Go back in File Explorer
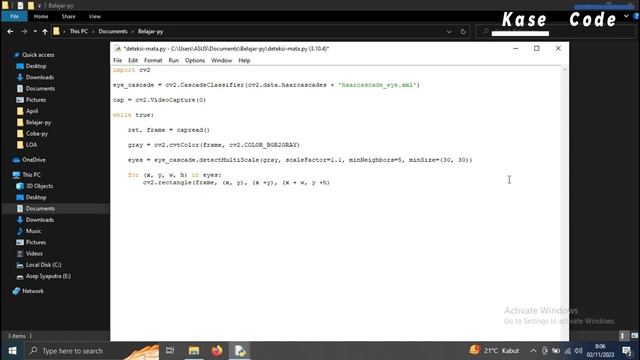 click(10, 31)
